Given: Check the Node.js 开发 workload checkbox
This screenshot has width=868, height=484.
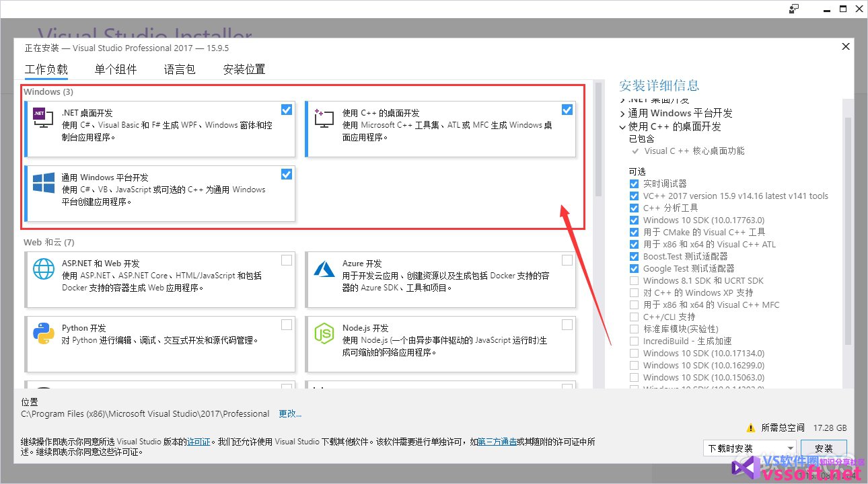Looking at the screenshot, I should click(x=567, y=325).
